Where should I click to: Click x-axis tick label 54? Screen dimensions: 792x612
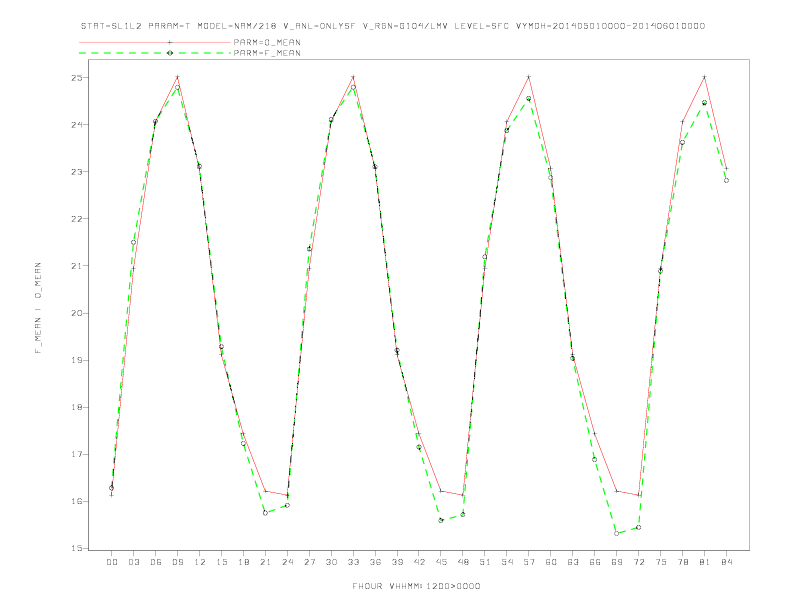tap(507, 562)
